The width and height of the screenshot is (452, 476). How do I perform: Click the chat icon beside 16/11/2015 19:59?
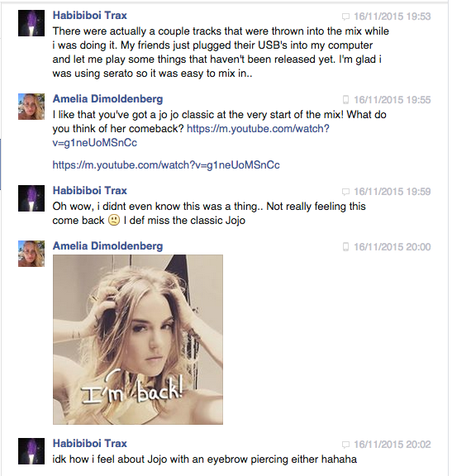pyautogui.click(x=345, y=192)
